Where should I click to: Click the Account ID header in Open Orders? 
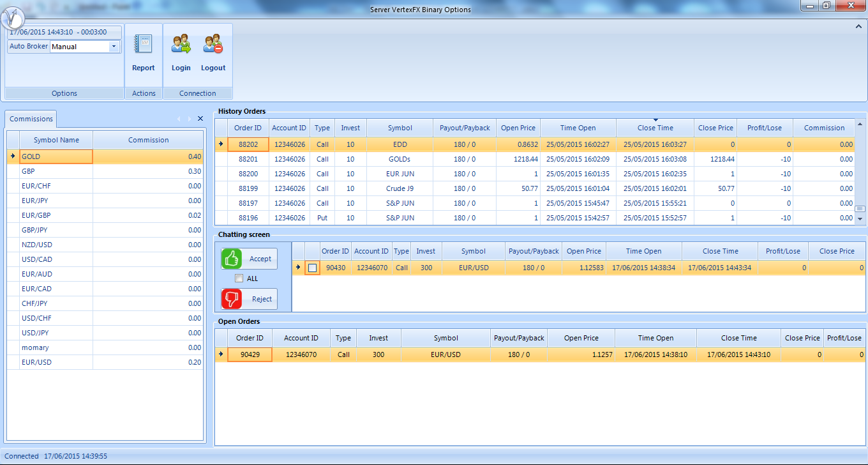click(301, 338)
